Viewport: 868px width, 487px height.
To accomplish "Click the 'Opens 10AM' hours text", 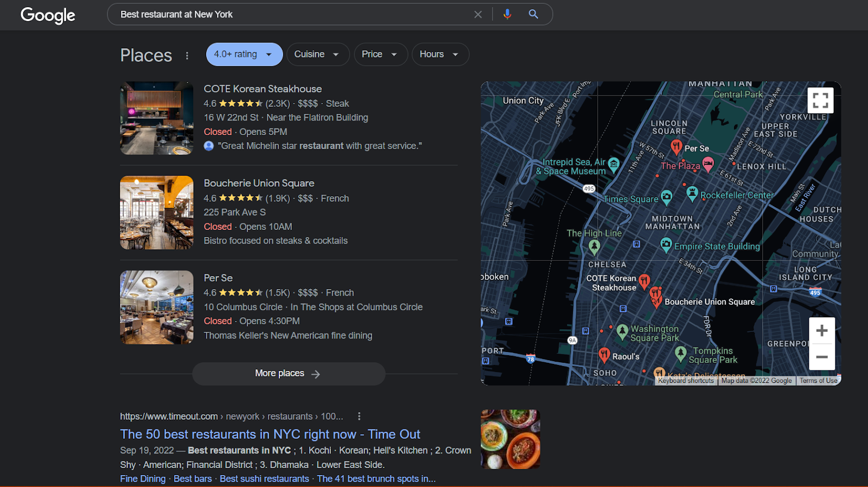I will (266, 227).
